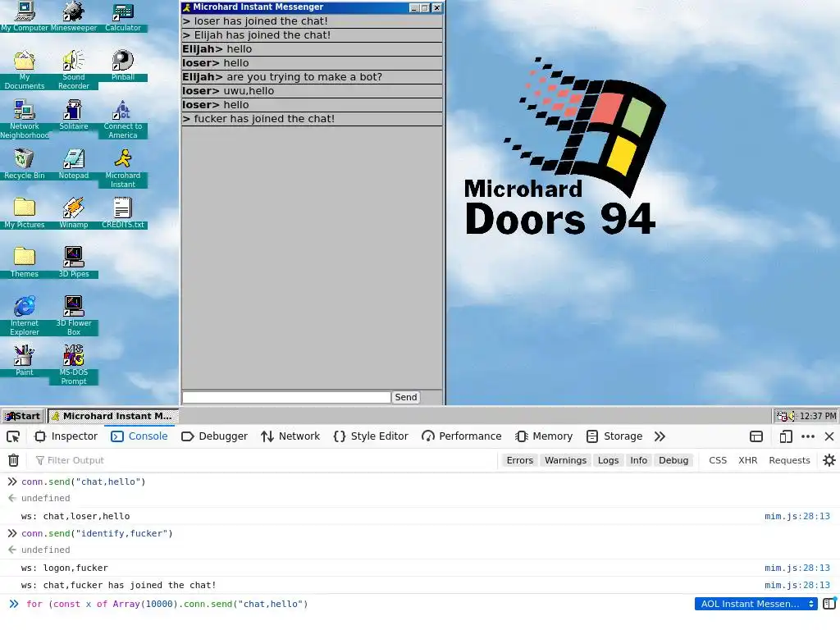
Task: Focus the Filter Output search field
Action: 267,460
